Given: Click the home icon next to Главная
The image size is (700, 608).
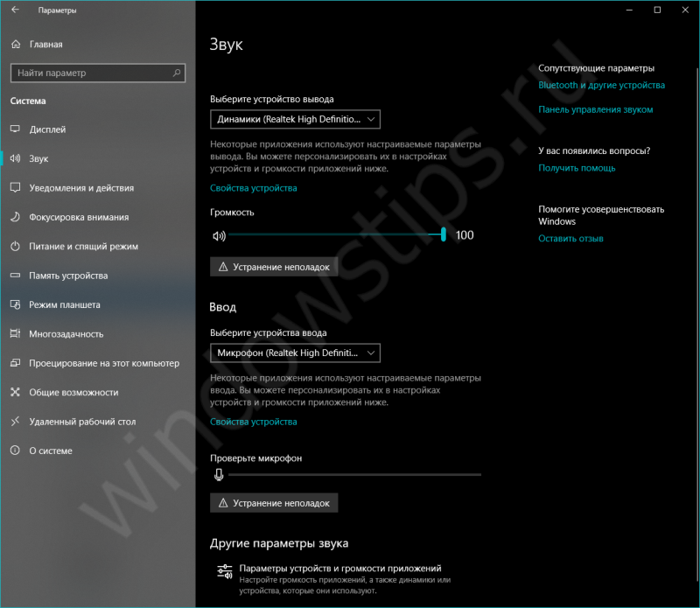Looking at the screenshot, I should tap(16, 45).
